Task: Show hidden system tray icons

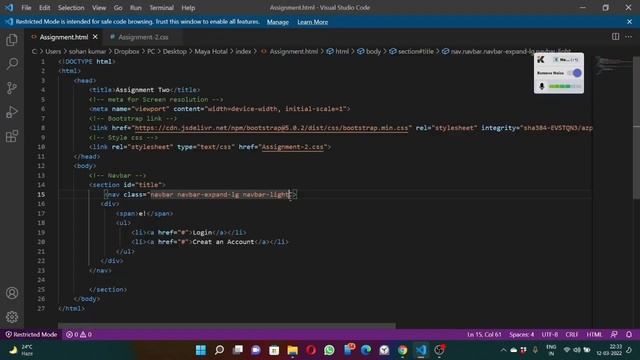Action: click(503, 350)
